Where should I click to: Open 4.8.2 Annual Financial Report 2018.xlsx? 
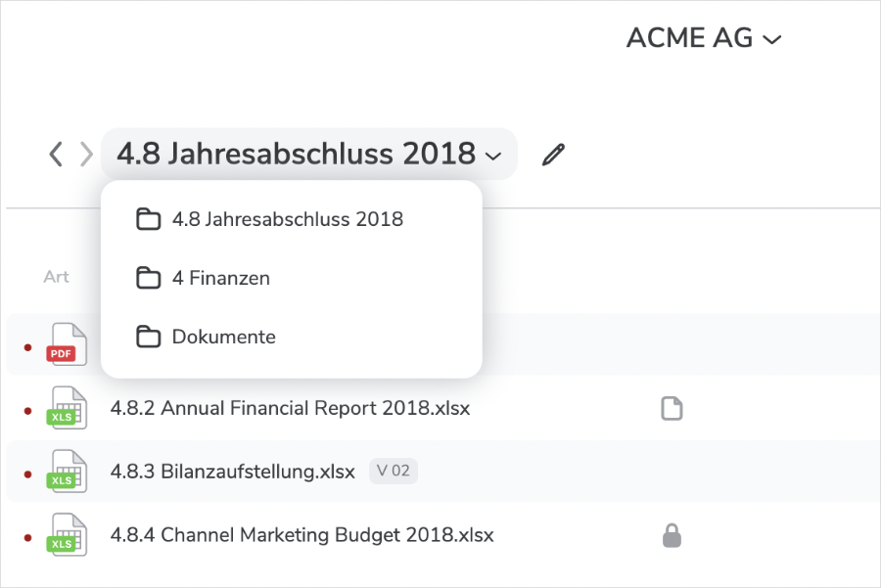[x=290, y=409]
